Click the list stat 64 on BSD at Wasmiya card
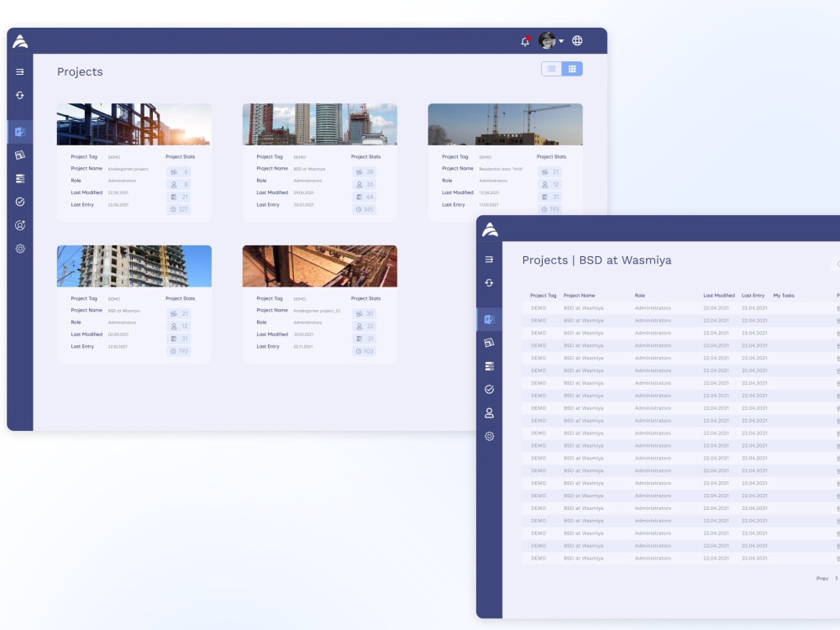This screenshot has width=840, height=630. point(365,197)
